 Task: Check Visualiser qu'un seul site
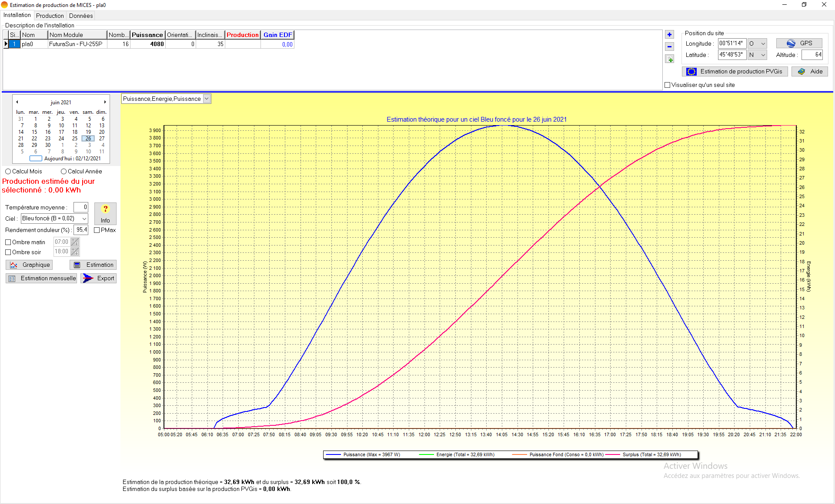click(x=668, y=85)
